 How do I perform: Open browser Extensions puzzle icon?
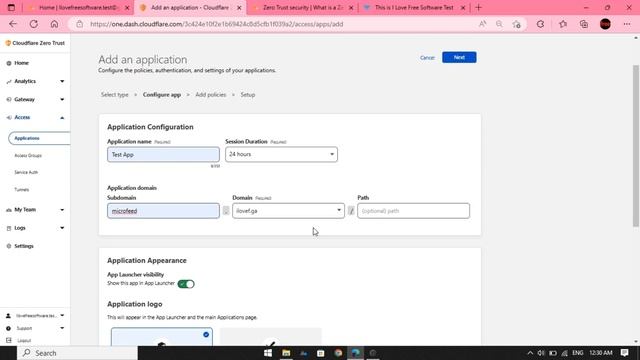(540, 24)
